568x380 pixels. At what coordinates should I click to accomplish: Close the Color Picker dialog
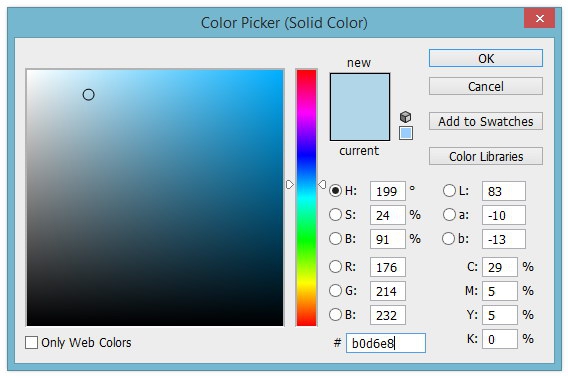click(539, 18)
